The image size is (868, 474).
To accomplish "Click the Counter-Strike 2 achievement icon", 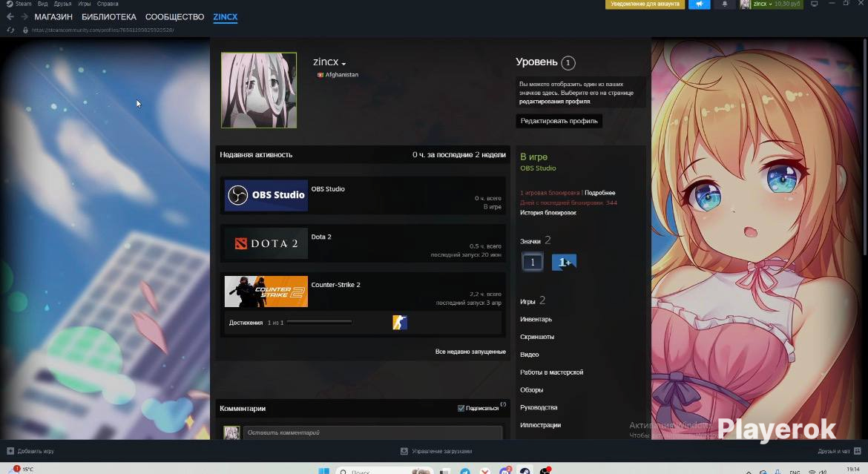I will (x=400, y=322).
